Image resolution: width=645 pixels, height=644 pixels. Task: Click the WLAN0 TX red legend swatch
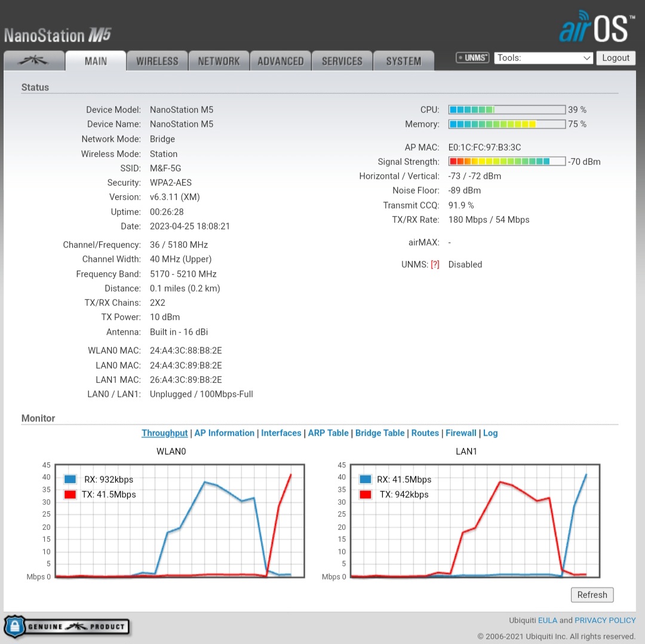point(70,494)
